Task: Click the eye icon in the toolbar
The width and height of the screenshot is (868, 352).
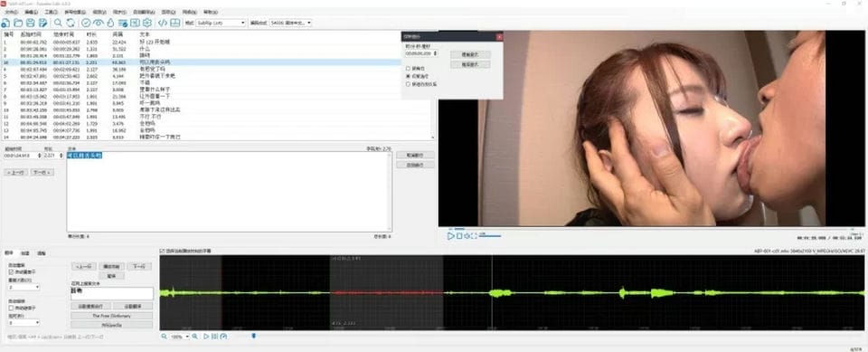Action: 98,23
